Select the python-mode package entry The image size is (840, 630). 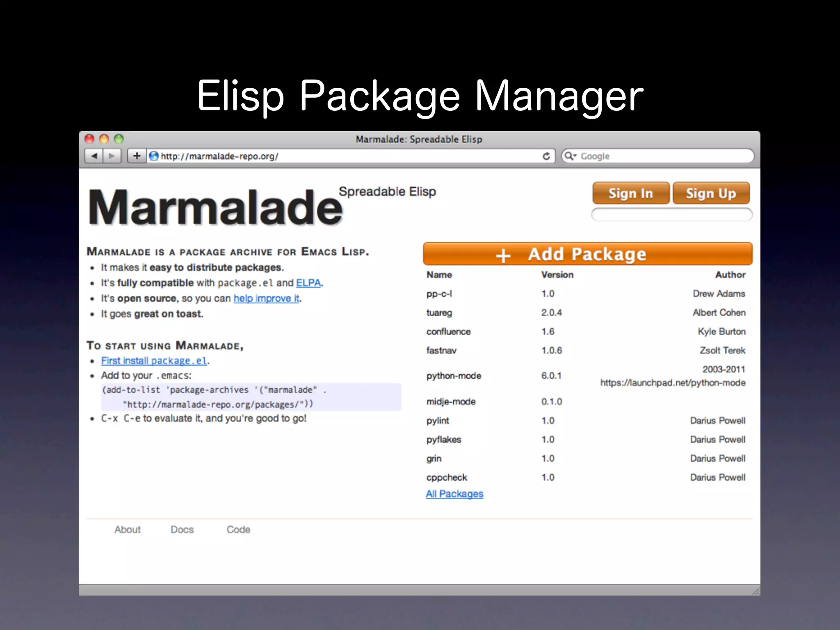point(454,376)
